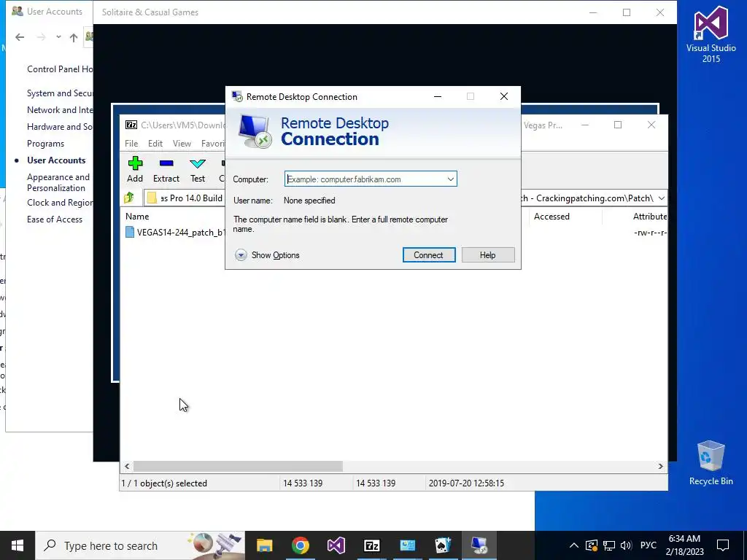Viewport: 747px width, 560px height.
Task: Close the Remote Desktop Connection dialog
Action: tap(504, 97)
